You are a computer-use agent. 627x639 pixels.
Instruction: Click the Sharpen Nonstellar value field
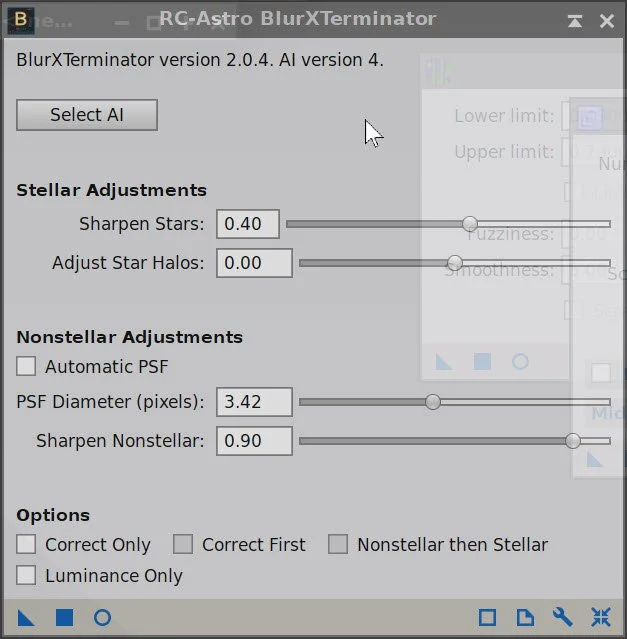coord(254,441)
